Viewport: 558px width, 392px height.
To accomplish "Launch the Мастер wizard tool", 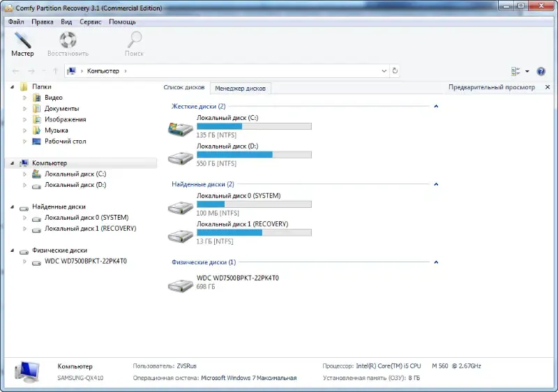I will pyautogui.click(x=22, y=44).
